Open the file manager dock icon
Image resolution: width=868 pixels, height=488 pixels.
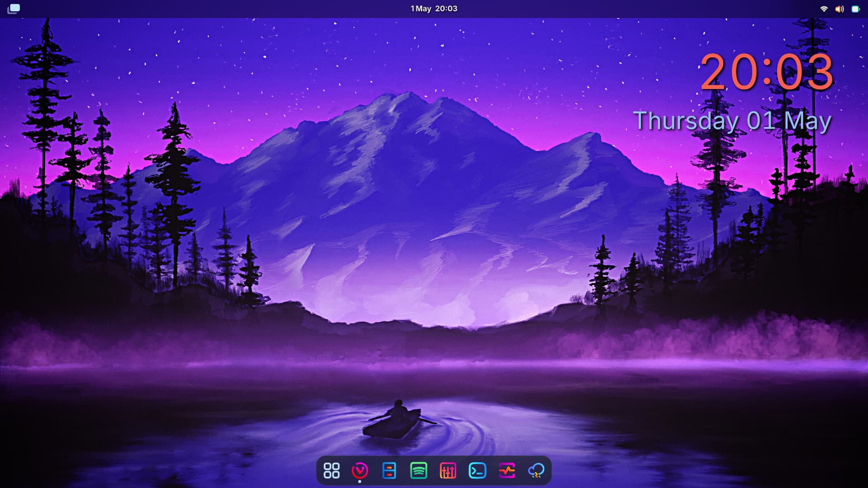tap(389, 470)
